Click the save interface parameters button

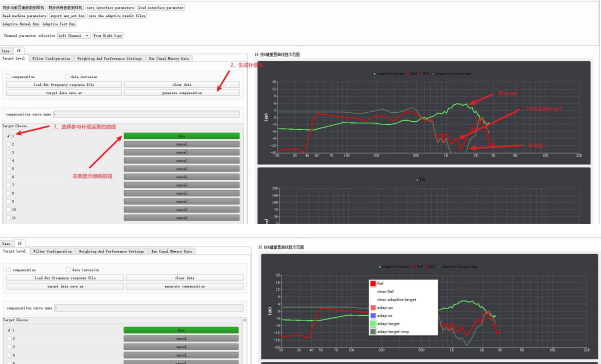pyautogui.click(x=110, y=8)
